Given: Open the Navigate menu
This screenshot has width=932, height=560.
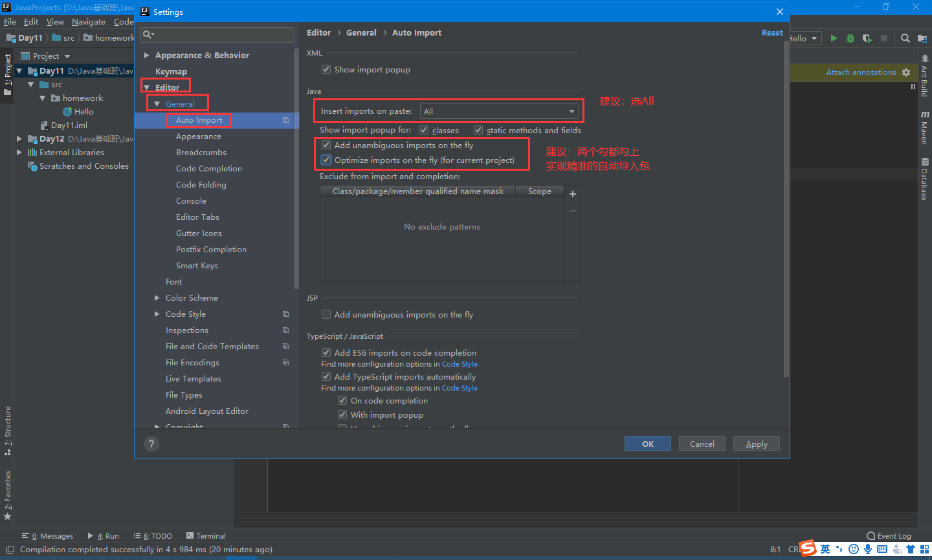Looking at the screenshot, I should (89, 22).
